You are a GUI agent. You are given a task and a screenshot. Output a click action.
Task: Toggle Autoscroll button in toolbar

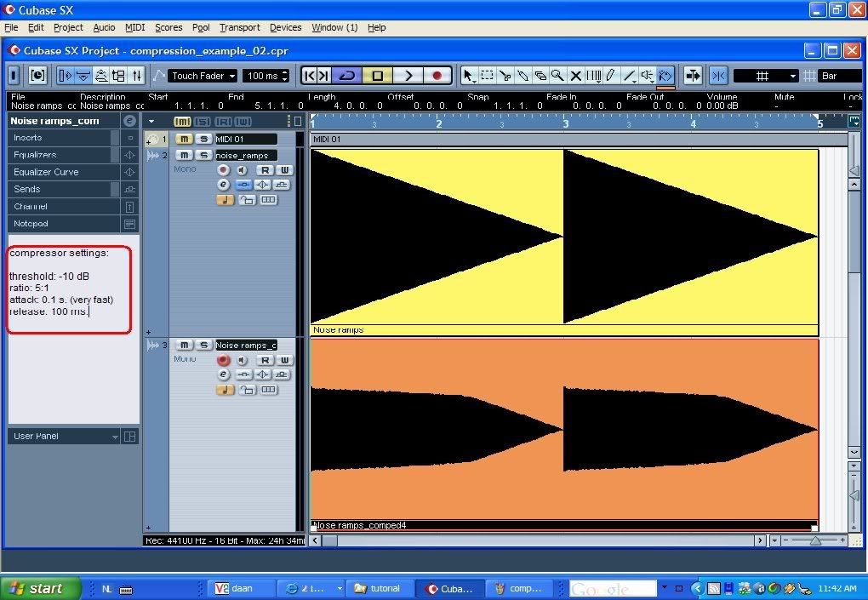[693, 75]
